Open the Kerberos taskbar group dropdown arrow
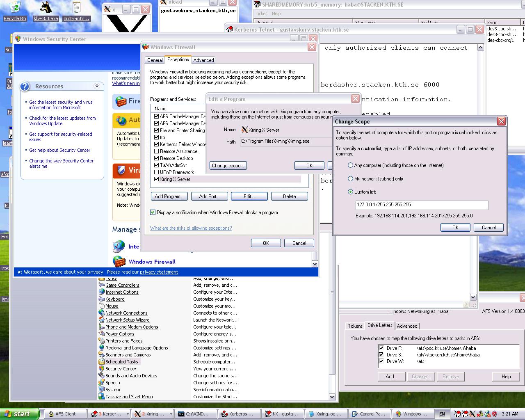The width and height of the screenshot is (525, 420). (x=128, y=414)
